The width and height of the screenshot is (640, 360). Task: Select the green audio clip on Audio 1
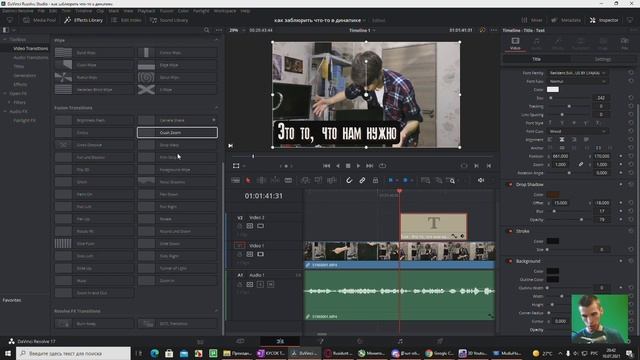click(400, 295)
